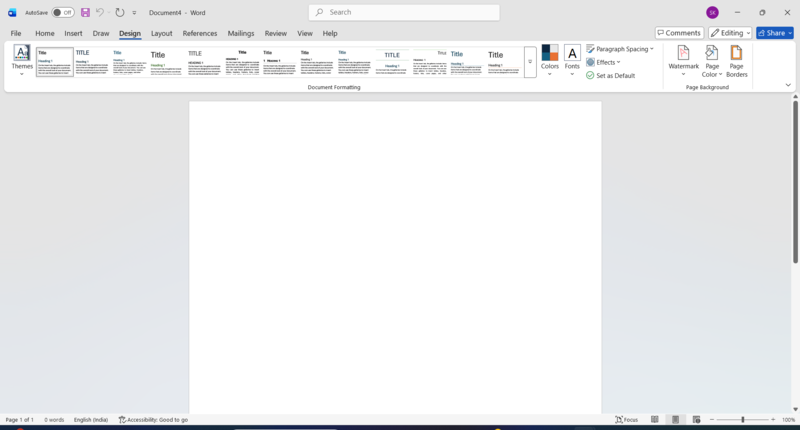Viewport: 800px width, 430px height.
Task: Click the Undo arrow icon
Action: [100, 12]
